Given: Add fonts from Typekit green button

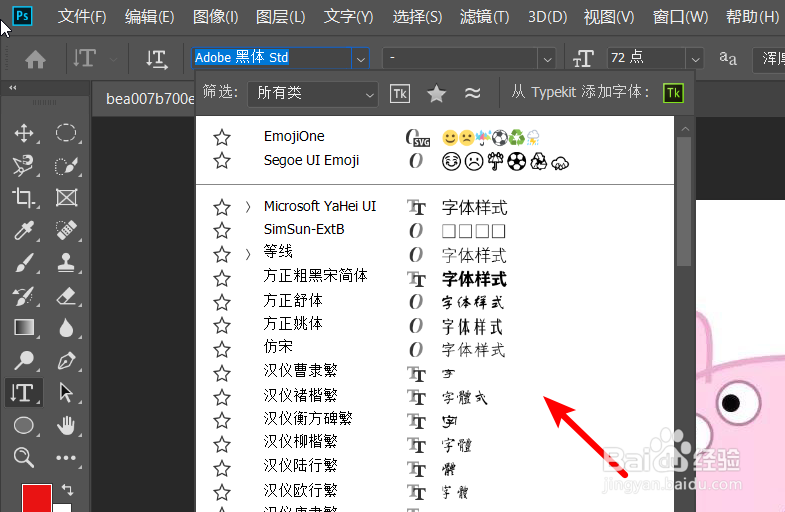Looking at the screenshot, I should pos(673,93).
